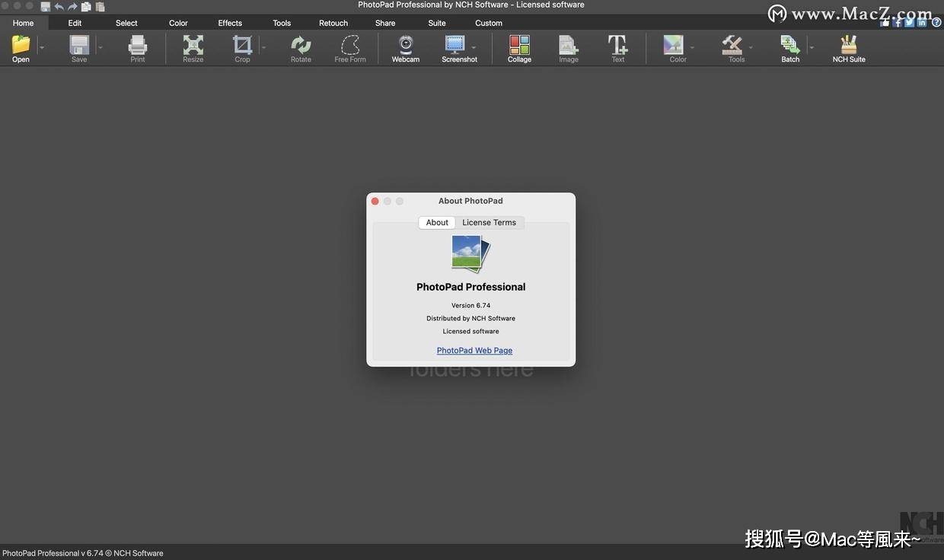Click the Print toolbar icon
Viewport: 944px width, 560px height.
pos(138,45)
